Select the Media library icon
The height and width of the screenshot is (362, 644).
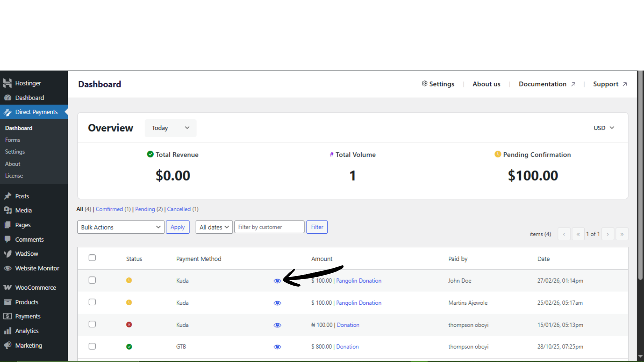tap(7, 210)
